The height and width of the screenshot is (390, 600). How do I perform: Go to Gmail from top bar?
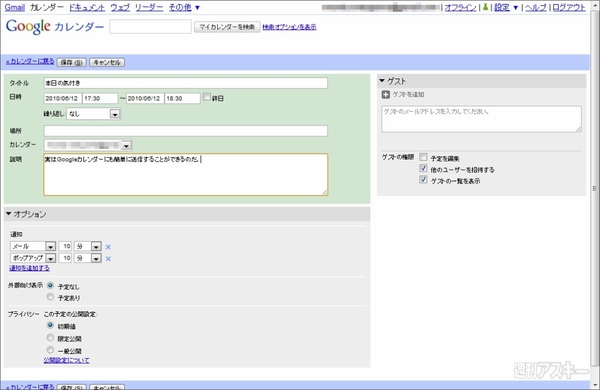(15, 7)
